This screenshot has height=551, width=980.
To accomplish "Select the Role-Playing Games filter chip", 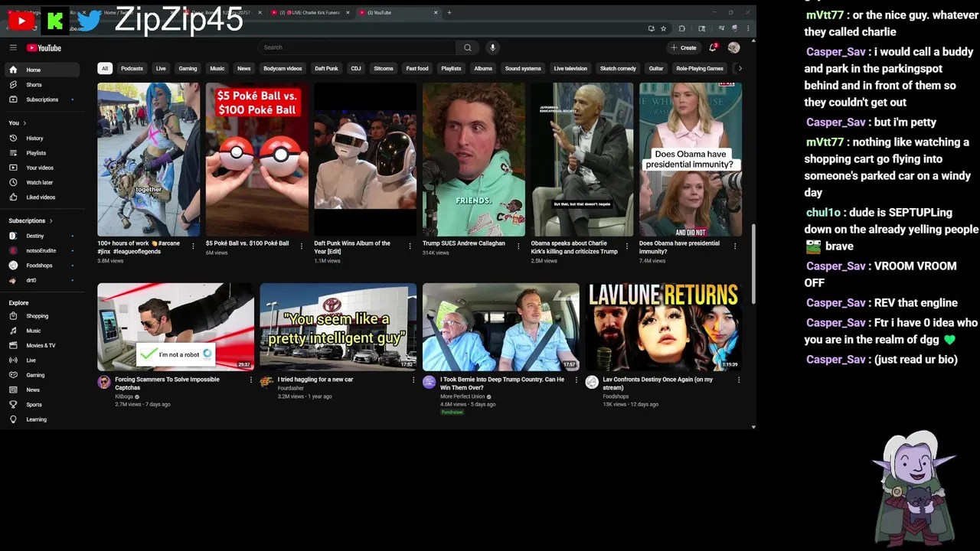I will tap(700, 68).
